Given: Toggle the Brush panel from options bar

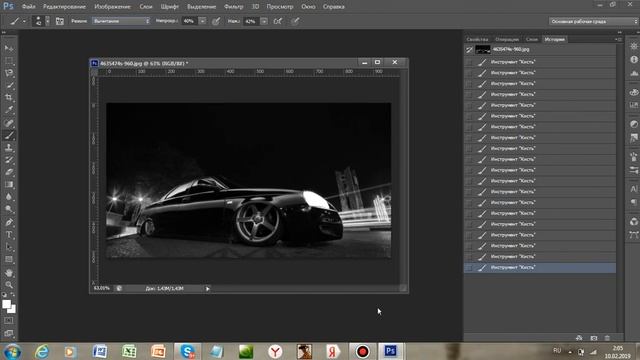Looking at the screenshot, I should tap(60, 21).
